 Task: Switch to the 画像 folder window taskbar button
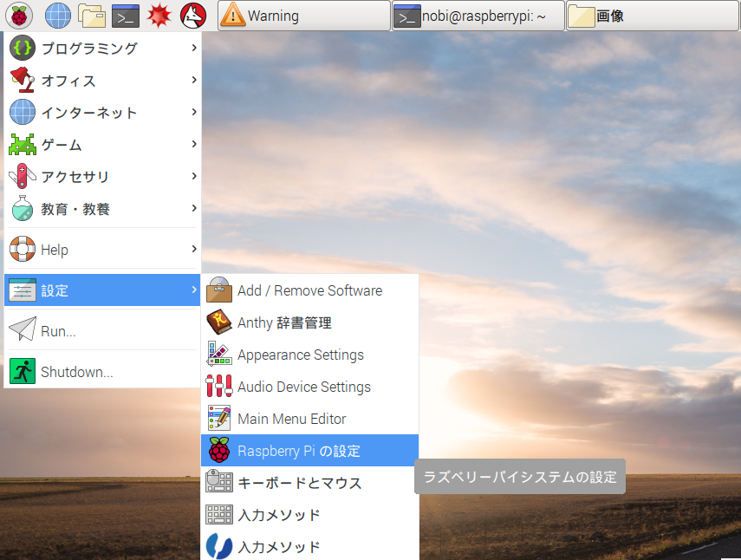[x=653, y=16]
